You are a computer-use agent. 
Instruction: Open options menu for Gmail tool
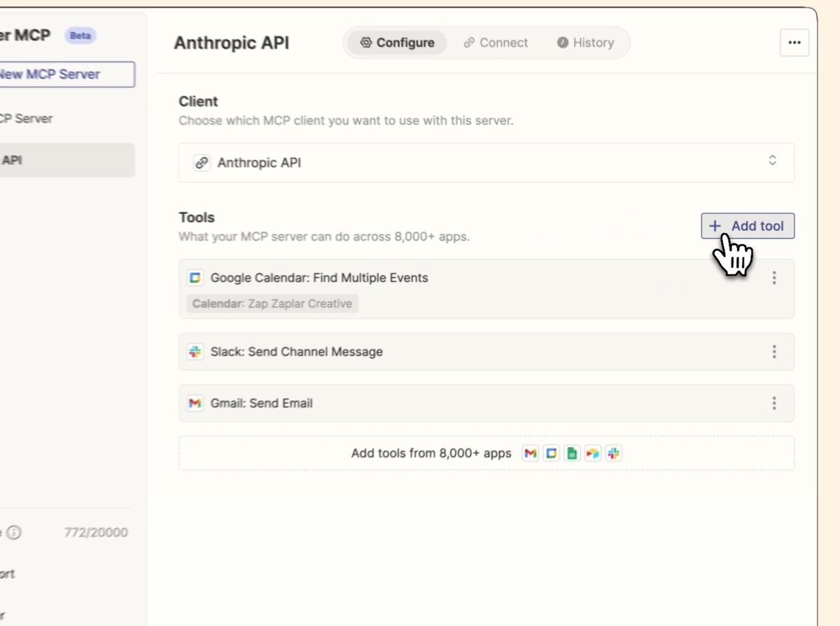[774, 403]
